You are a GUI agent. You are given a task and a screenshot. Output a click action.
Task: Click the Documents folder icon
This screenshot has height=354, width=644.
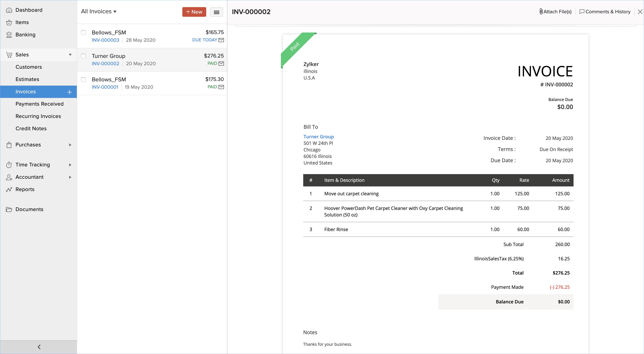click(x=9, y=210)
